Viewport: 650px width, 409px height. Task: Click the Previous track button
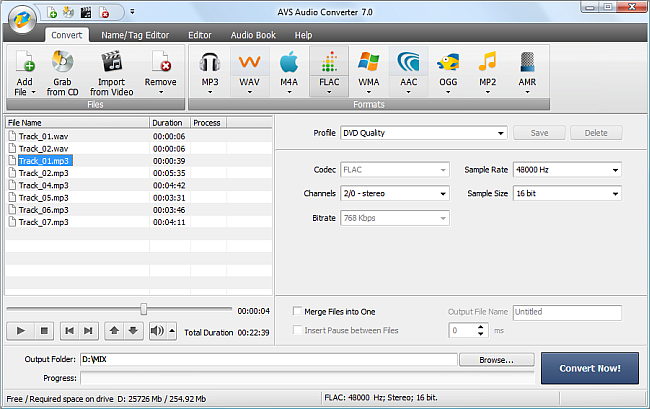pos(70,331)
